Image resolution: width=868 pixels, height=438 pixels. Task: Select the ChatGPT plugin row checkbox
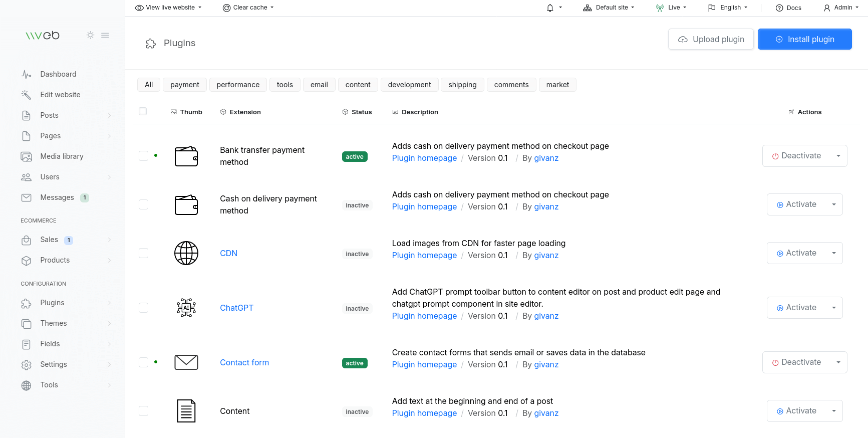144,308
